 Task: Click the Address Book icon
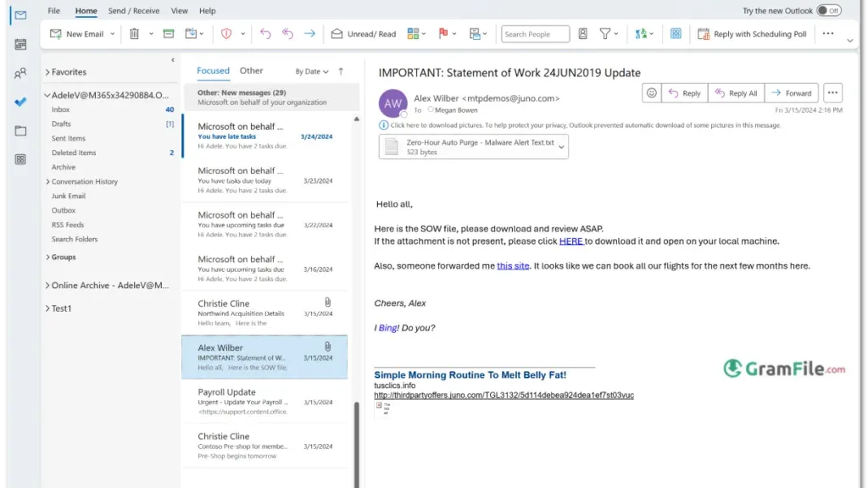[x=583, y=34]
